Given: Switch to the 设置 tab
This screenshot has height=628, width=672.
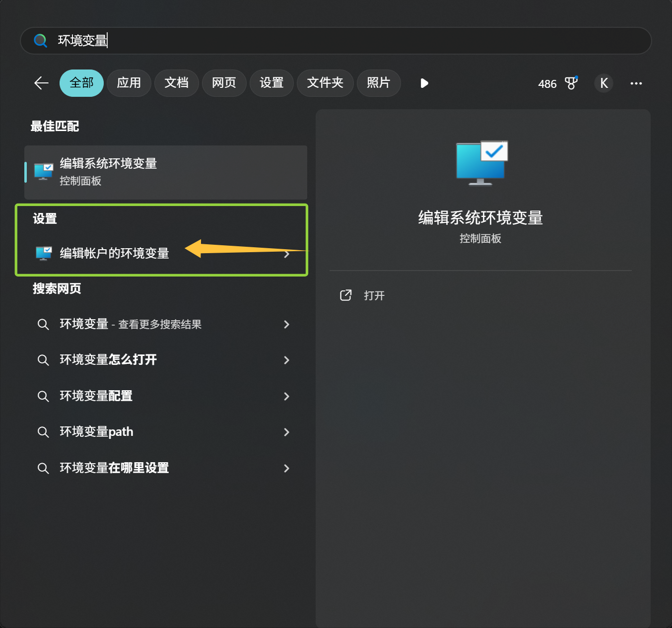Looking at the screenshot, I should [x=271, y=83].
